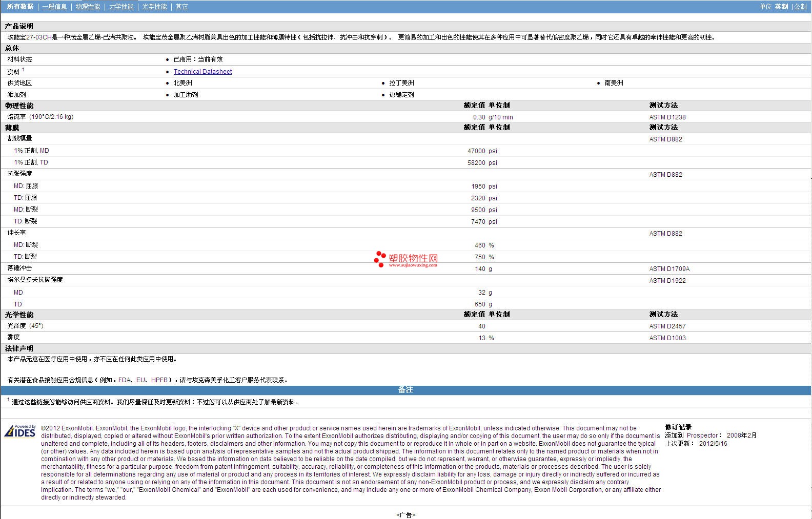
Task: Select the 所有数据 tab
Action: click(x=20, y=7)
